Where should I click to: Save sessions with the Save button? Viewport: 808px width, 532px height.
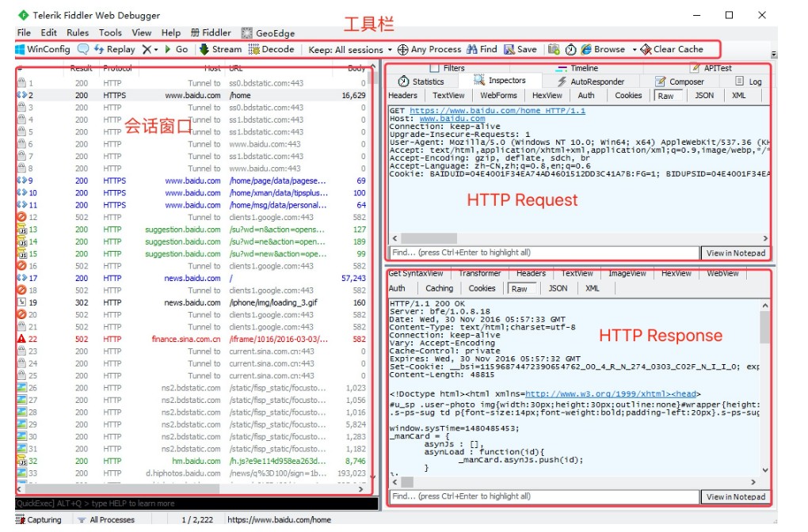520,49
